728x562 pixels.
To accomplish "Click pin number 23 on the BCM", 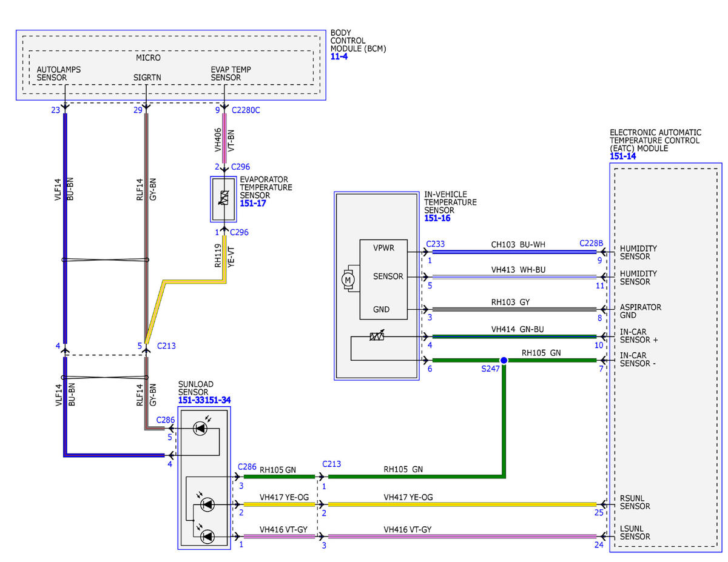I will 56,110.
